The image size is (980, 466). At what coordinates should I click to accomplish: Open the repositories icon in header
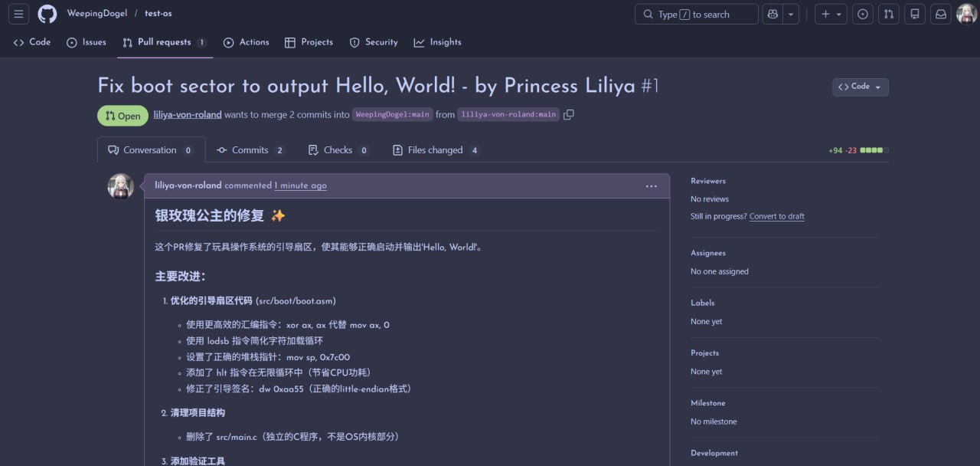pos(913,14)
